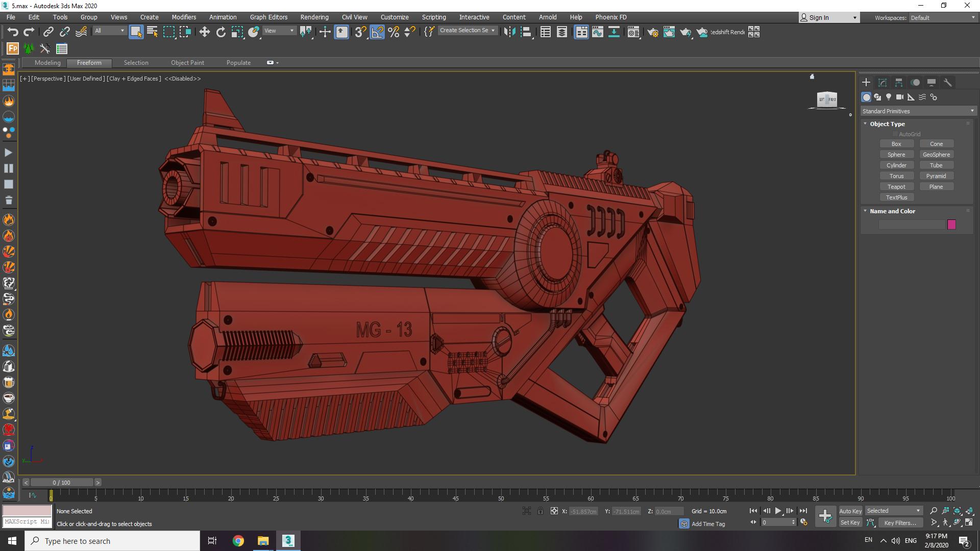The image size is (980, 551).
Task: Click the Redo arrow icon
Action: (x=29, y=32)
